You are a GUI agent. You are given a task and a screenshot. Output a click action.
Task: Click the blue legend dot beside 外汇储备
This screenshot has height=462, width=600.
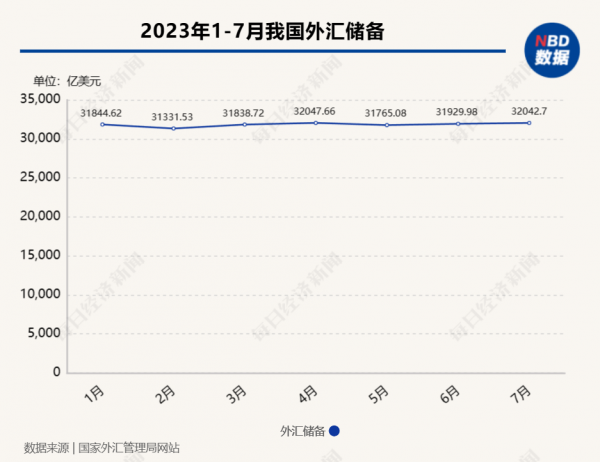pos(335,431)
